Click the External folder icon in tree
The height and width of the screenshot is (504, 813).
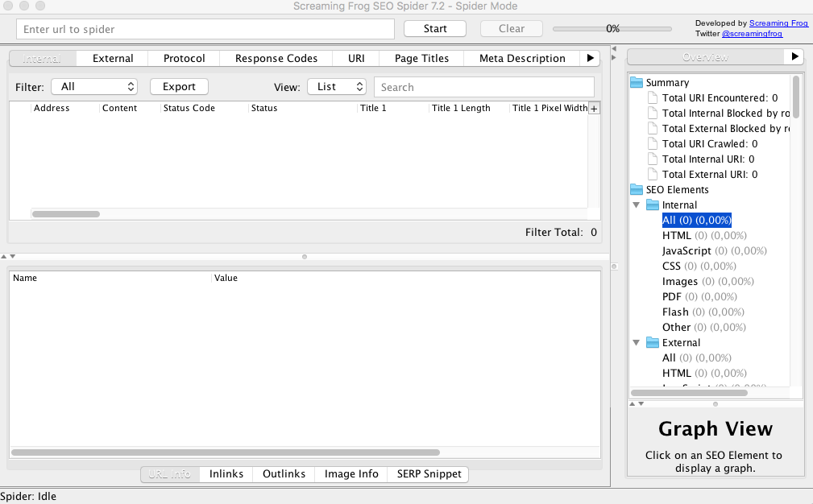pos(653,342)
